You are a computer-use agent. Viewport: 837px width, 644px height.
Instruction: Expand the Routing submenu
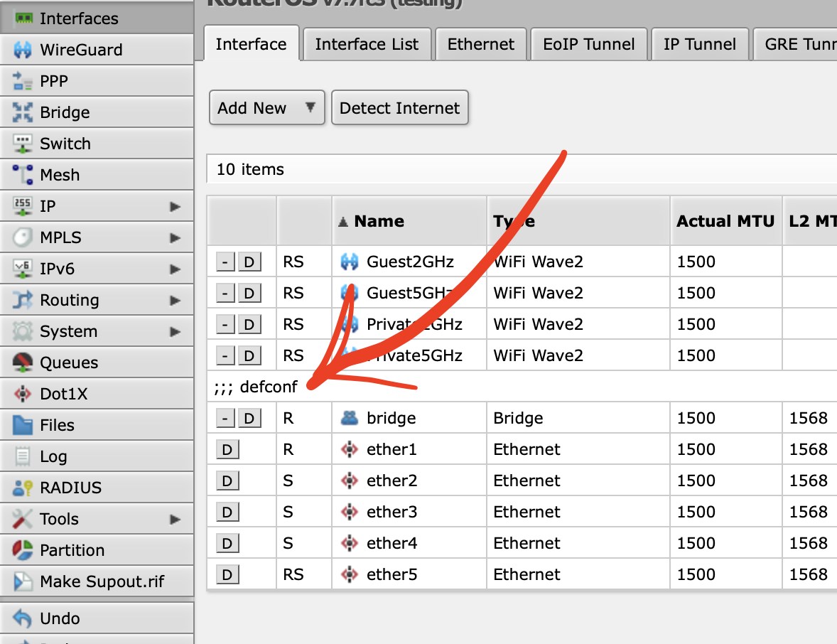pos(175,300)
